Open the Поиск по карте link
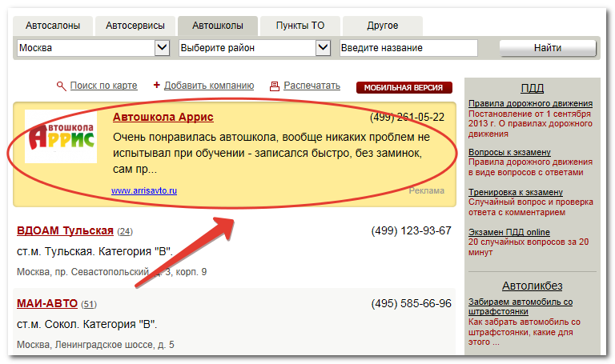Viewport: 615px width, 364px height. (103, 86)
